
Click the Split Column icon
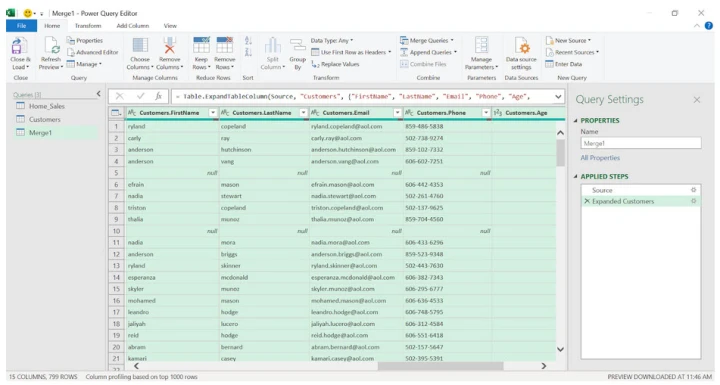coord(273,45)
